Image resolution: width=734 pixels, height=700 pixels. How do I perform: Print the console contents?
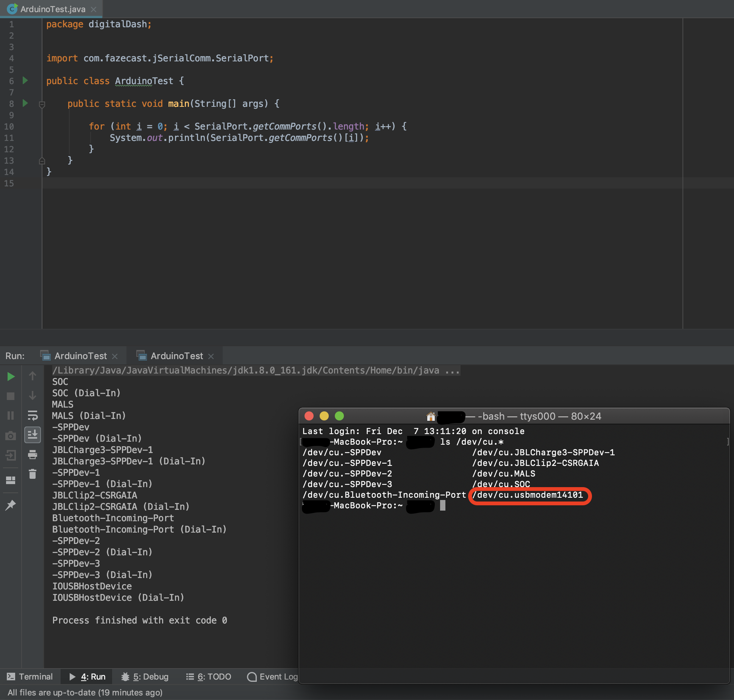point(33,455)
